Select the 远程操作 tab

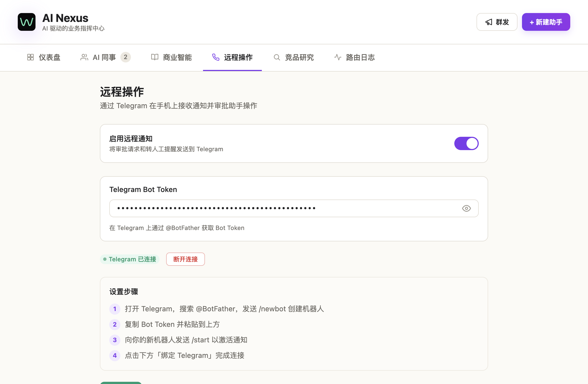point(232,57)
